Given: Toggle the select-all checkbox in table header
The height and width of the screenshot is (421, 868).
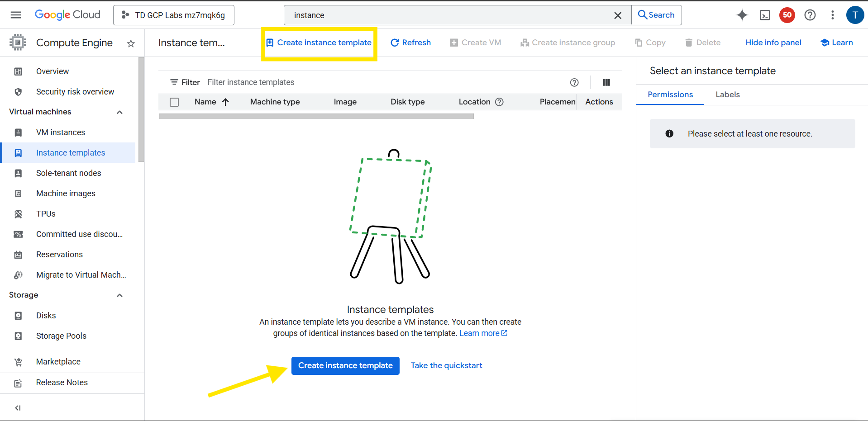Looking at the screenshot, I should pyautogui.click(x=174, y=102).
